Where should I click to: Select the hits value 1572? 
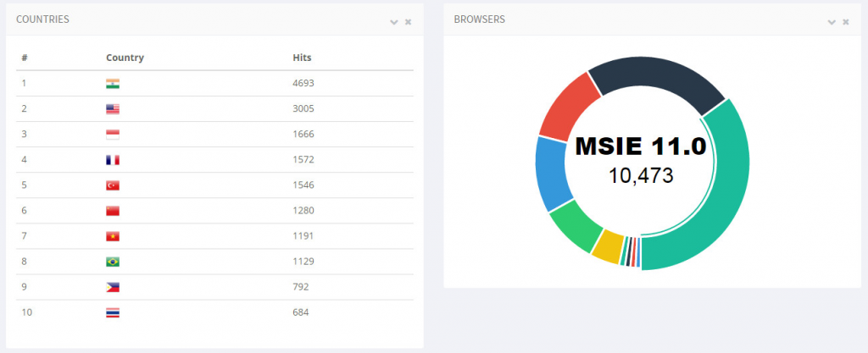(x=303, y=159)
